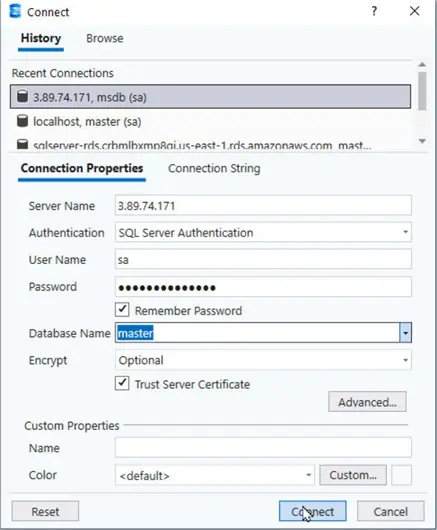Toggle the Trust Server Certificate checkbox
Screen dimensions: 437x530
[x=122, y=383]
